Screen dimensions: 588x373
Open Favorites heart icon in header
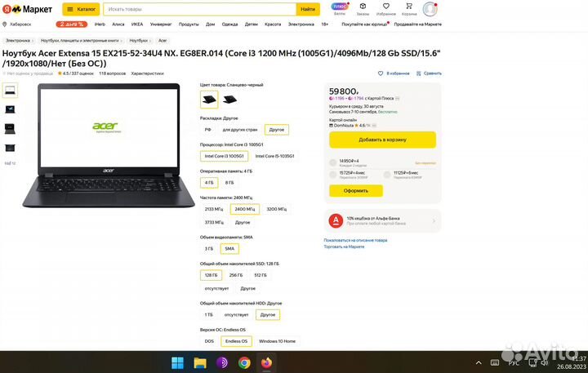(x=385, y=7)
